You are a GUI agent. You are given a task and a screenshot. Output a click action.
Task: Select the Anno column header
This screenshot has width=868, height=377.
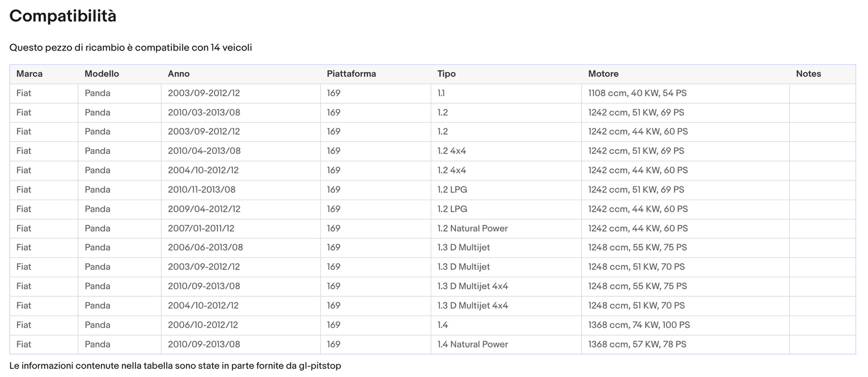click(178, 74)
